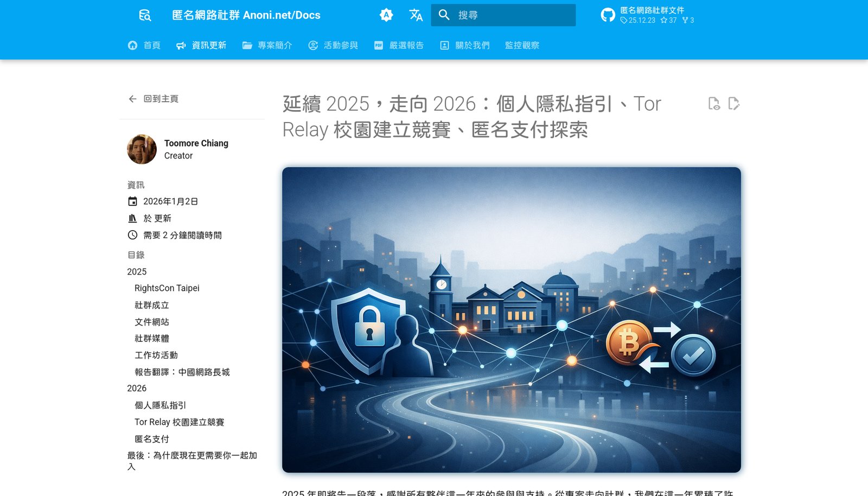
Task: Click the 37 stars count
Action: pyautogui.click(x=668, y=20)
